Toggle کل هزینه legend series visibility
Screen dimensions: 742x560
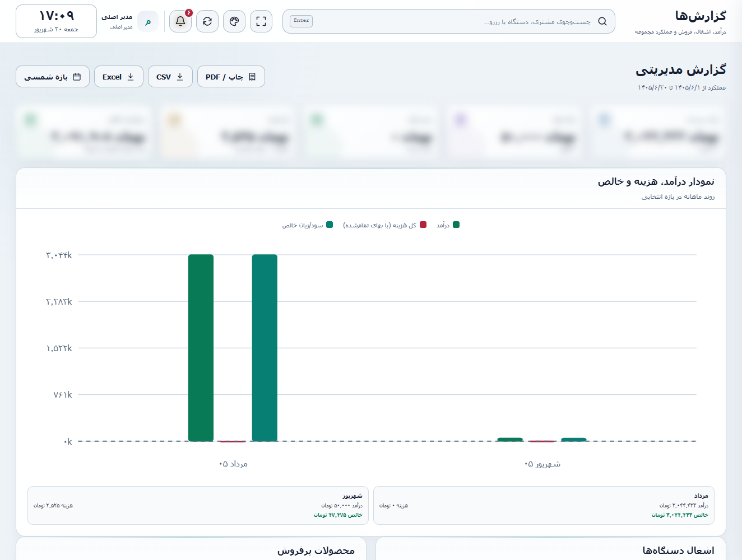pos(385,225)
